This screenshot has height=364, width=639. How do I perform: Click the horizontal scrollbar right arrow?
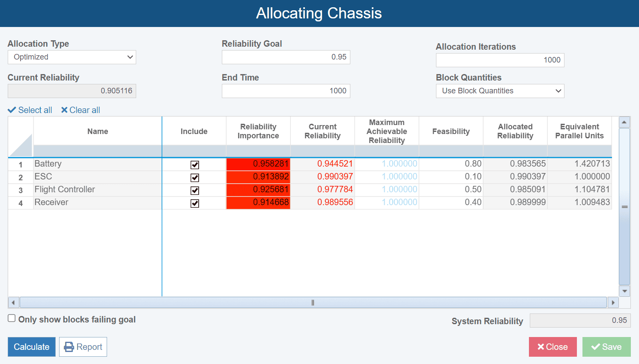613,303
